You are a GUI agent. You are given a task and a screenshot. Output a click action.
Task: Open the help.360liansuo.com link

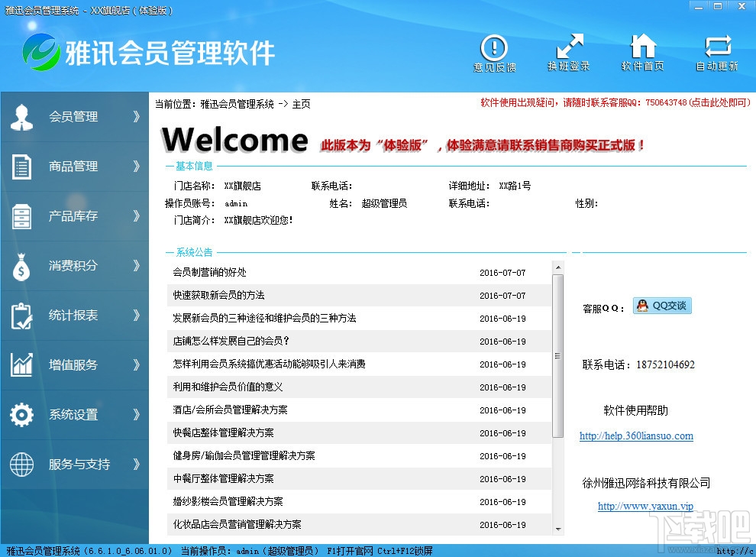tap(636, 436)
